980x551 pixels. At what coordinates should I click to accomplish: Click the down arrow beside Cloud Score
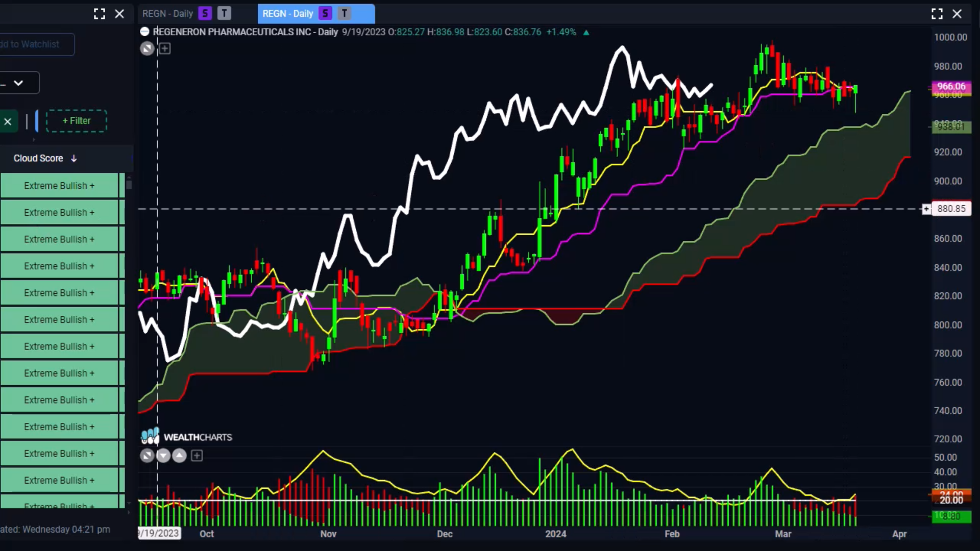point(74,158)
